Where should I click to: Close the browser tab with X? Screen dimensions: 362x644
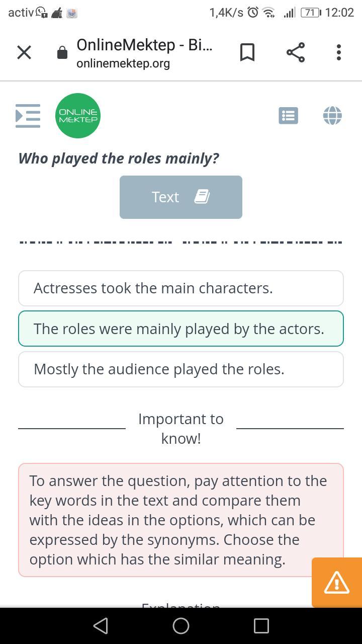coord(24,52)
